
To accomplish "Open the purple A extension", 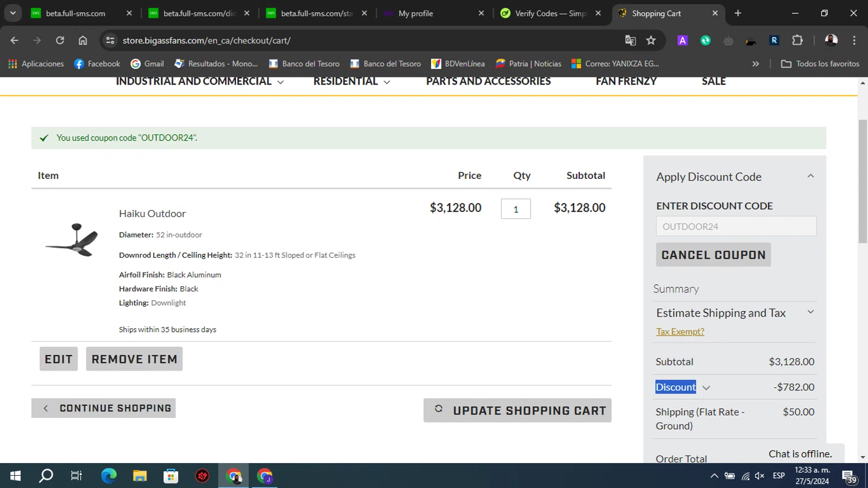I will tap(683, 41).
